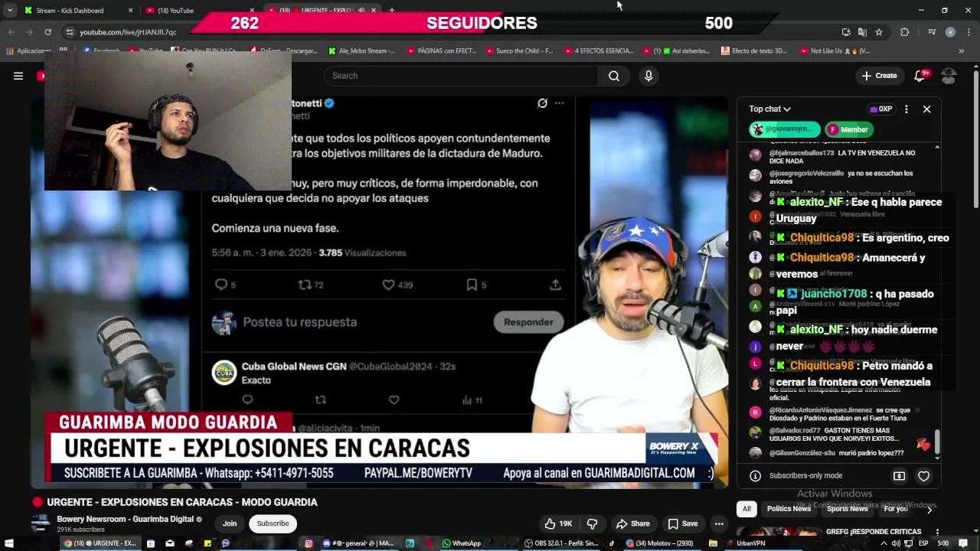Open the super chat money icon
Image resolution: width=980 pixels, height=551 pixels.
coord(900,476)
